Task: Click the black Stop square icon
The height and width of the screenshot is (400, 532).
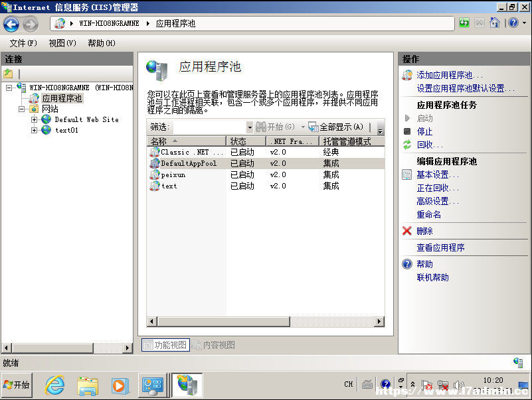Action: 407,131
